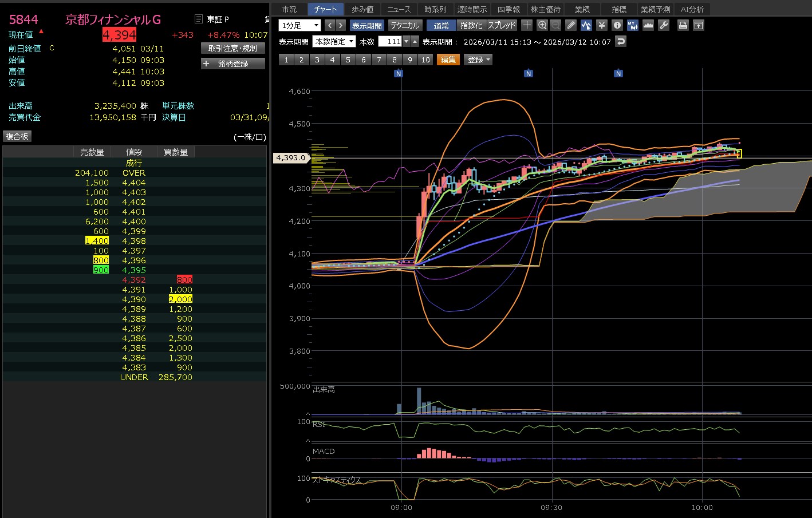The width and height of the screenshot is (812, 518).
Task: Print the chart with printer icon
Action: 683,25
